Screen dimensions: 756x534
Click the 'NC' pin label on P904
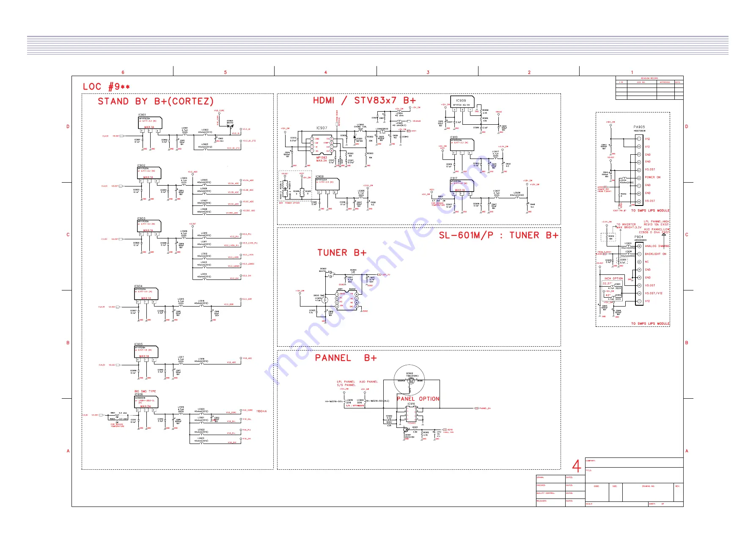point(646,262)
